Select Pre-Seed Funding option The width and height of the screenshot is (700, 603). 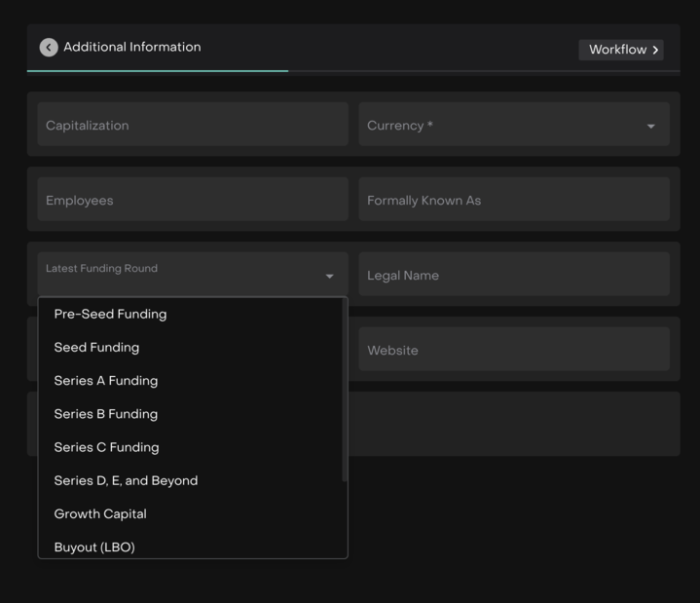tap(110, 315)
